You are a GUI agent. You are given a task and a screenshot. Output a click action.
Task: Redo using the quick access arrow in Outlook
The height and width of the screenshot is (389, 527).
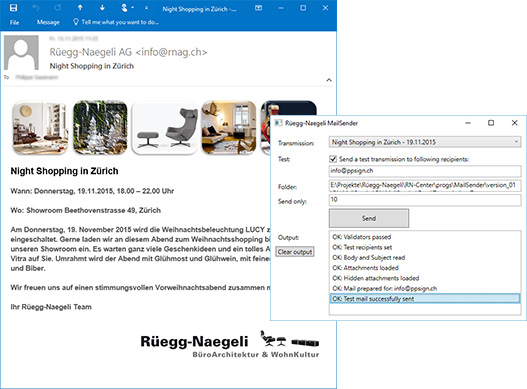coord(57,8)
